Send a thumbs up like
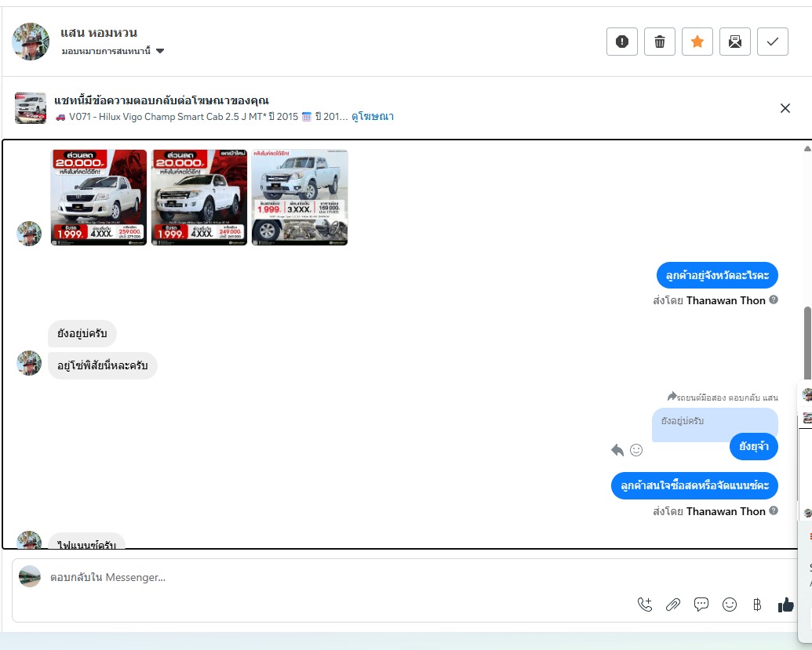This screenshot has height=650, width=812. pyautogui.click(x=785, y=605)
